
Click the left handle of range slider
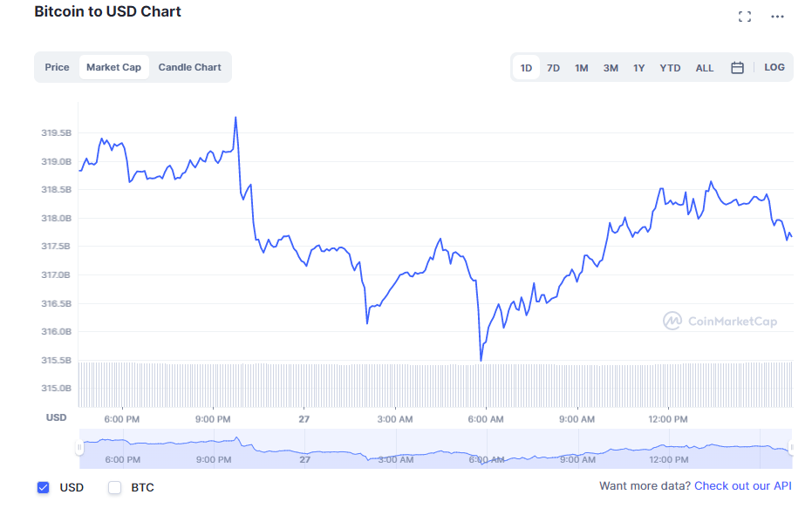click(x=79, y=448)
